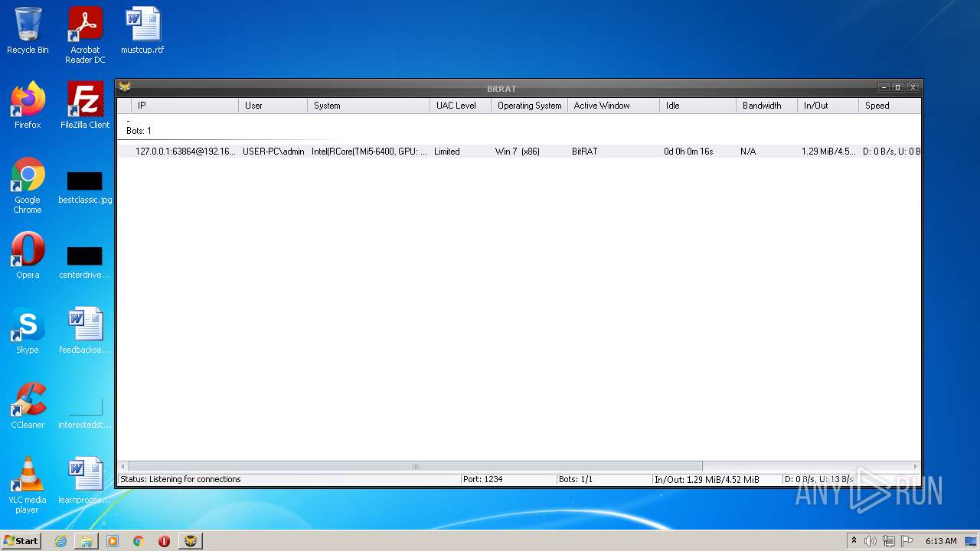Click the horizontal scrollbar thumb

click(416, 466)
